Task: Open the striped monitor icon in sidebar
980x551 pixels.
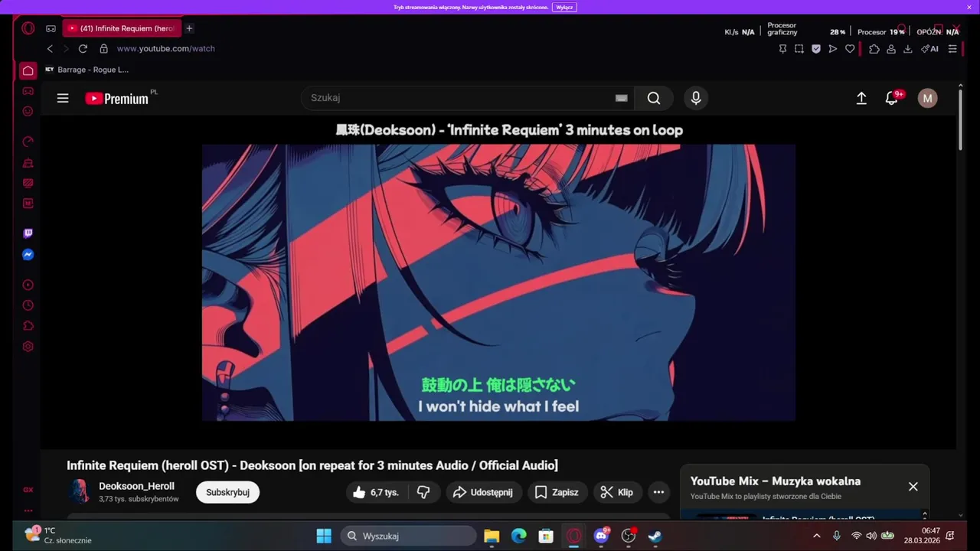Action: pyautogui.click(x=28, y=183)
